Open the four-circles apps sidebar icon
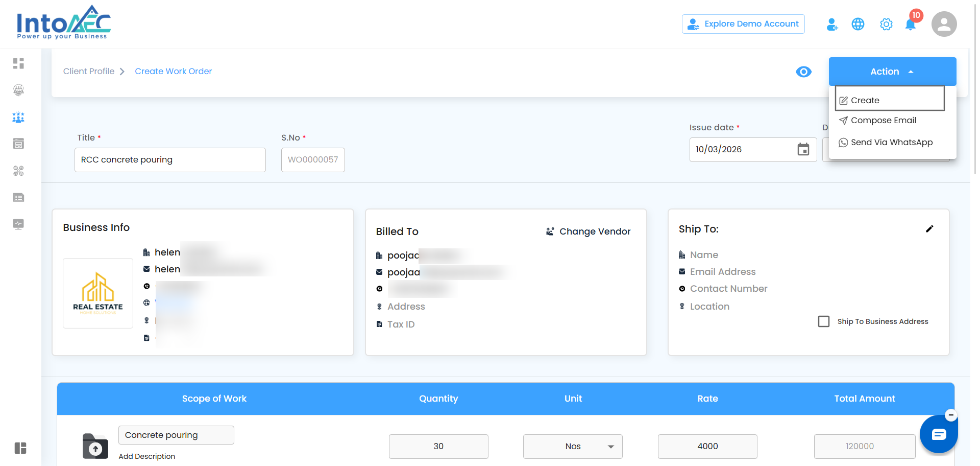 (19, 171)
